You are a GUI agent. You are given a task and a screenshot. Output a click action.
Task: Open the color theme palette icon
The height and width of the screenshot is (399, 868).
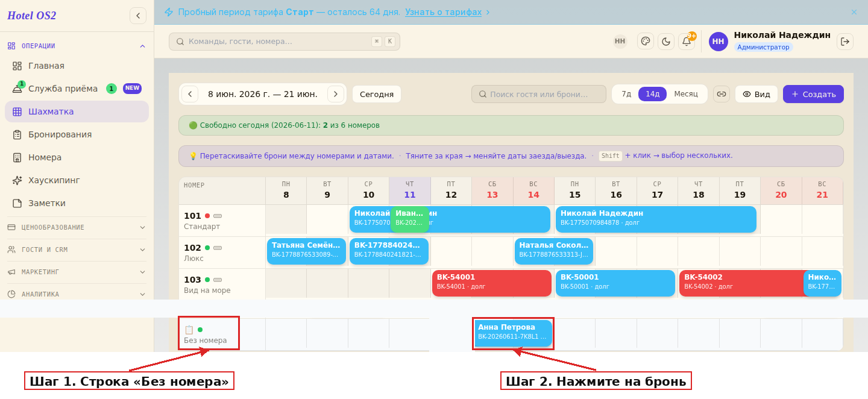click(x=646, y=41)
